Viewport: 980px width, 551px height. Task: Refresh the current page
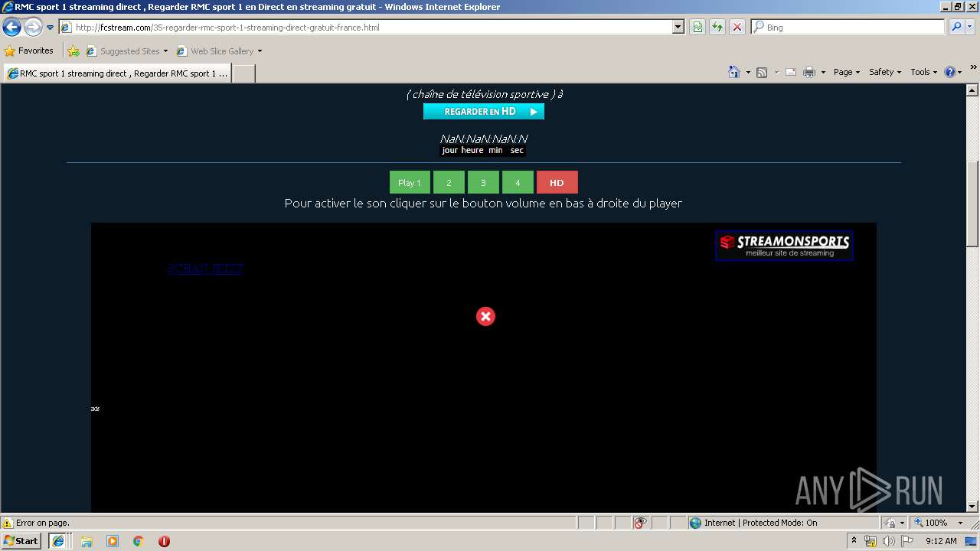(x=717, y=28)
